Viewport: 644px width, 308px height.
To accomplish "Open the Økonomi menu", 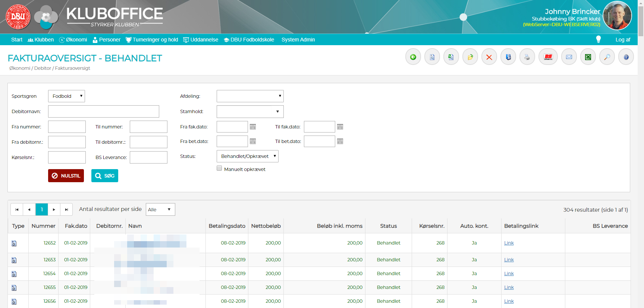I will tap(73, 40).
